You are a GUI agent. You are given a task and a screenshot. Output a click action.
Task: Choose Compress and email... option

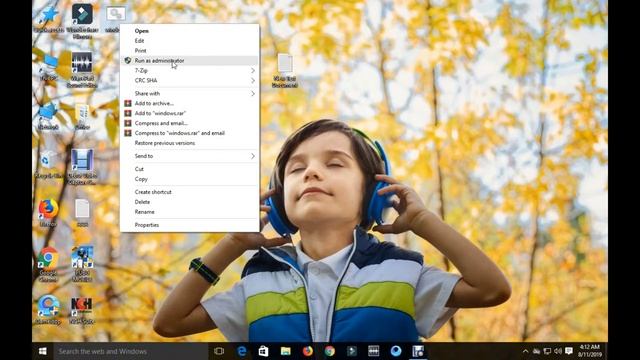[189, 123]
